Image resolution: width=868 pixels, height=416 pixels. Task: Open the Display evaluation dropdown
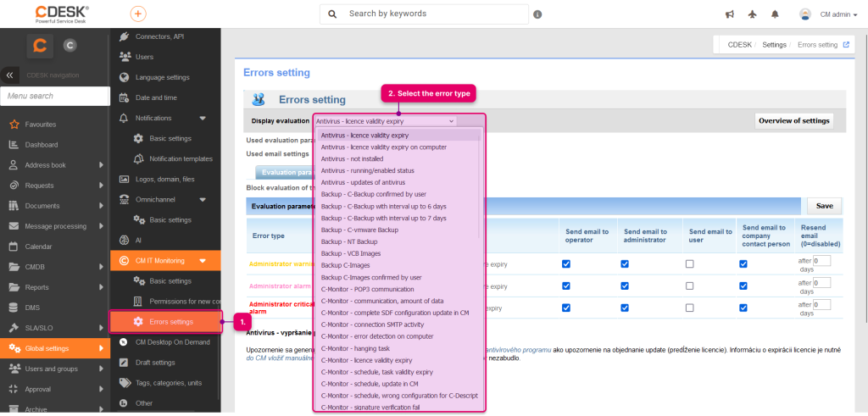tap(386, 121)
